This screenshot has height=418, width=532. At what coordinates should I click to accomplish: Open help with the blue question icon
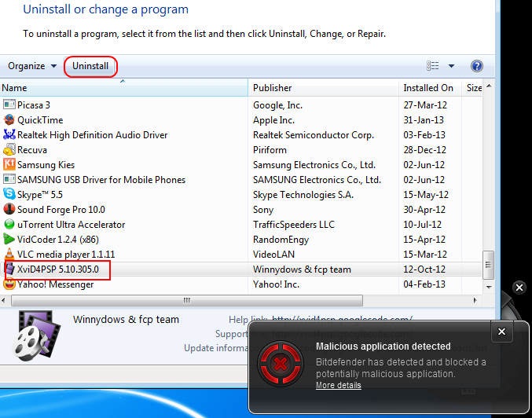click(477, 66)
